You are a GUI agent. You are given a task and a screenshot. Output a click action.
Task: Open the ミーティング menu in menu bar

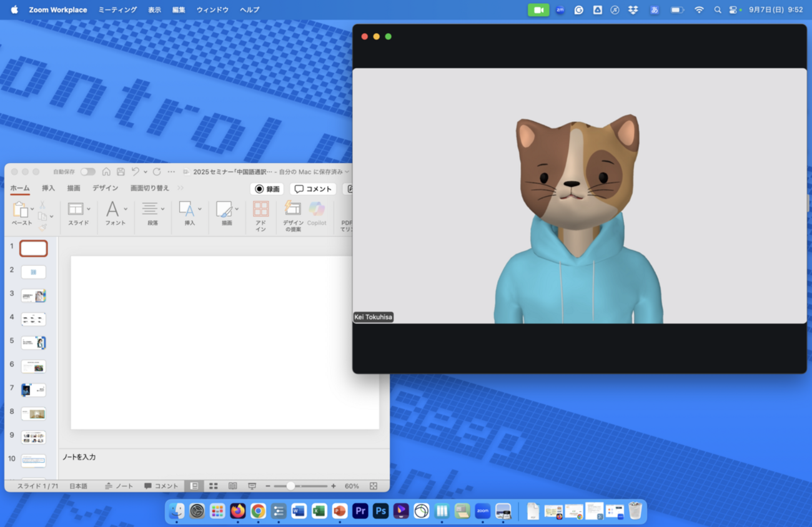pyautogui.click(x=117, y=10)
